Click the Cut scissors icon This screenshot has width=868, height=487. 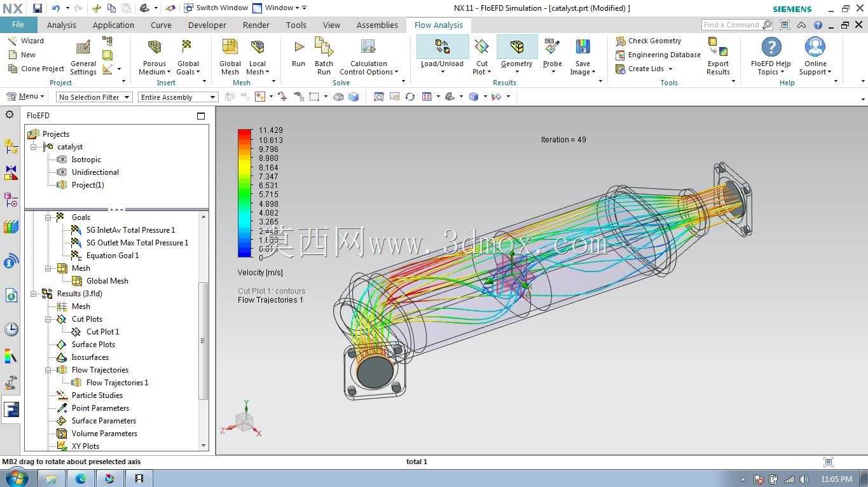tap(97, 8)
